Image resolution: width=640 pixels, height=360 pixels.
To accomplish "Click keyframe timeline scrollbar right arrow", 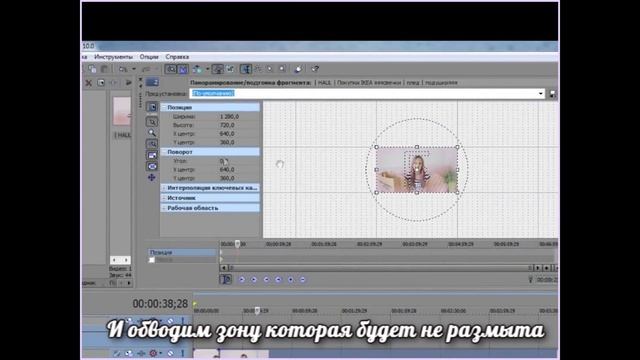I will point(538,268).
